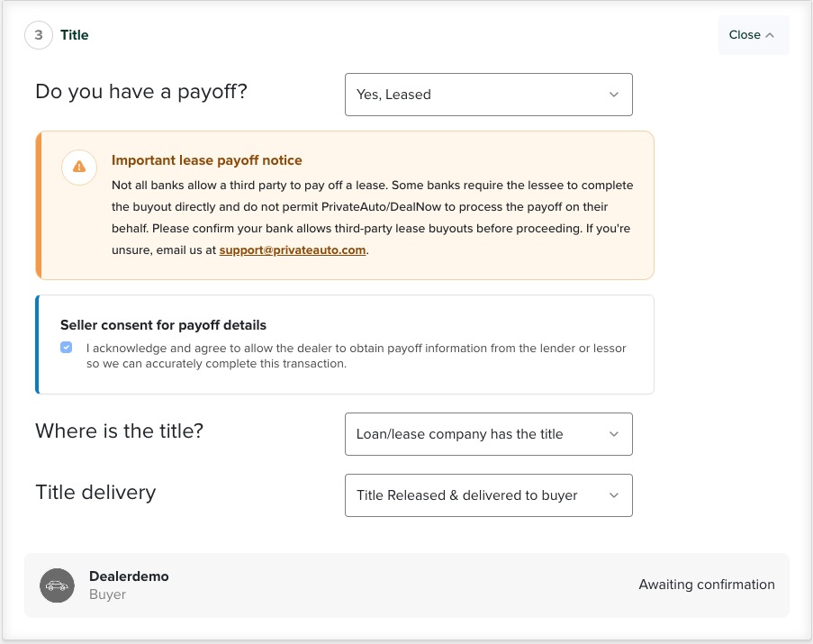The height and width of the screenshot is (644, 813).
Task: Click the step 3 number circle icon
Action: 39,35
